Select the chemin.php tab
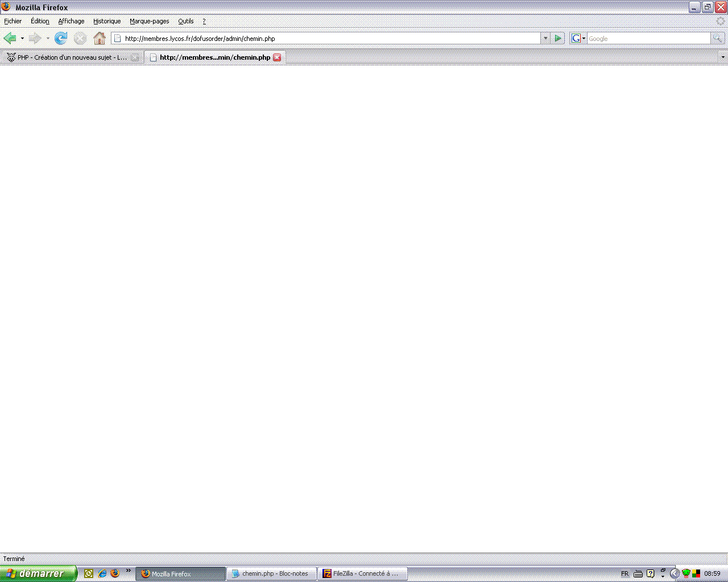 [214, 57]
